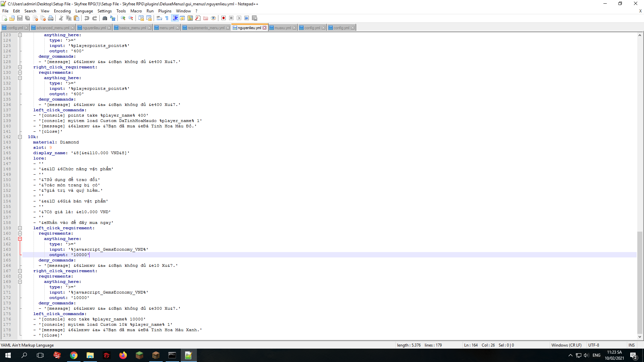
Task: Toggle the indent guide display button
Action: tap(175, 18)
